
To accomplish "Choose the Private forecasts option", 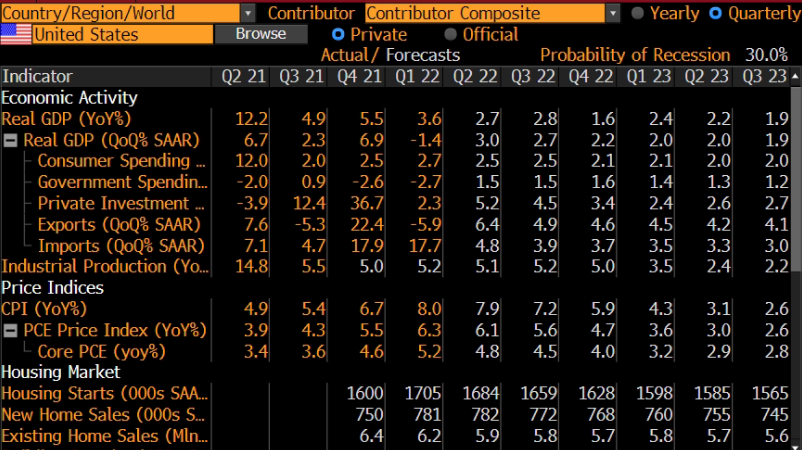I will coord(338,34).
